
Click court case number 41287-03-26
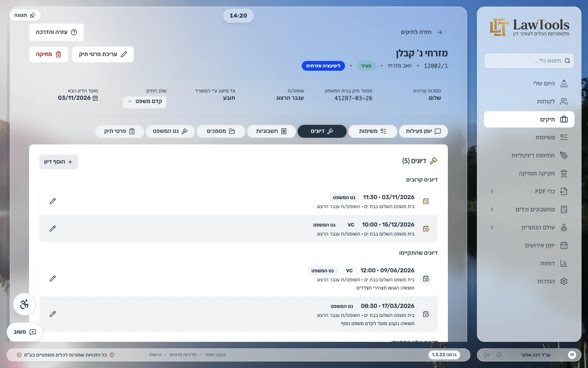[353, 98]
